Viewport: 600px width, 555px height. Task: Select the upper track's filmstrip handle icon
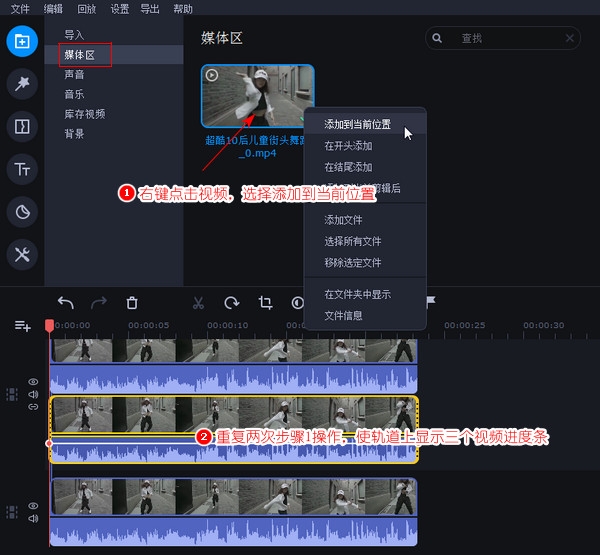pyautogui.click(x=12, y=394)
